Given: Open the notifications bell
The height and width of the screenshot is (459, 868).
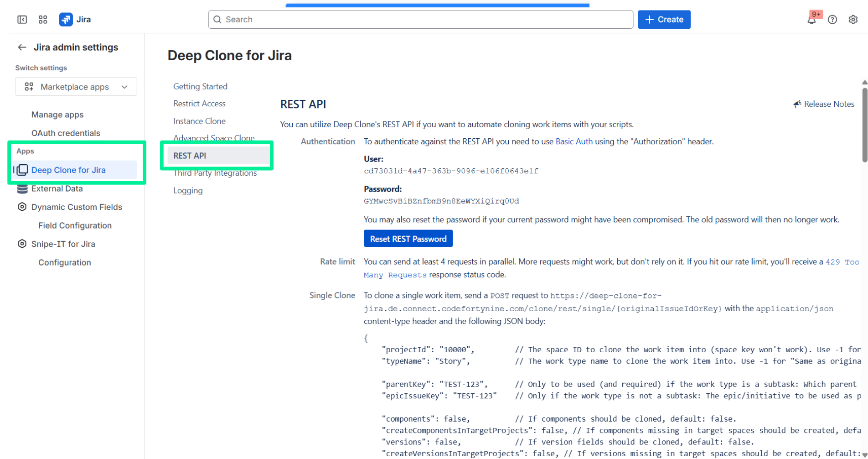Looking at the screenshot, I should 811,20.
